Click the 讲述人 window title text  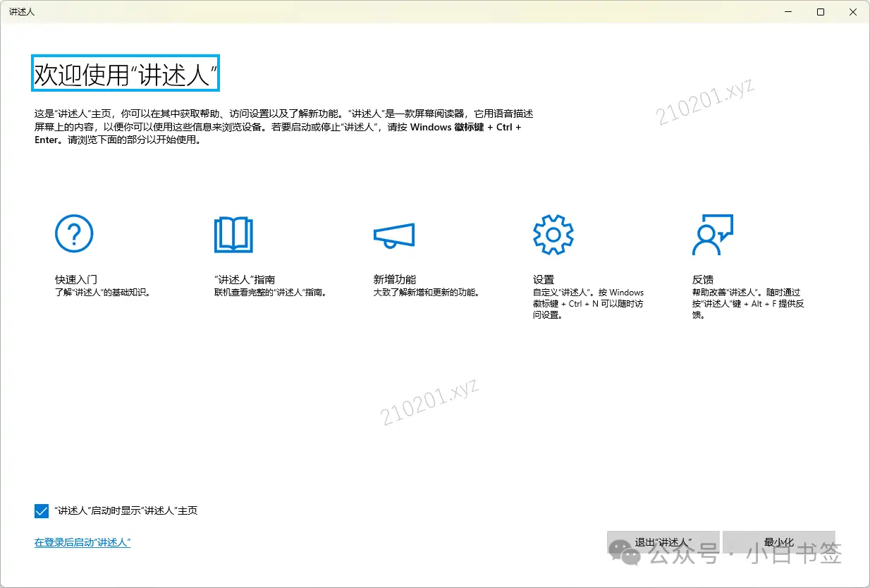22,12
